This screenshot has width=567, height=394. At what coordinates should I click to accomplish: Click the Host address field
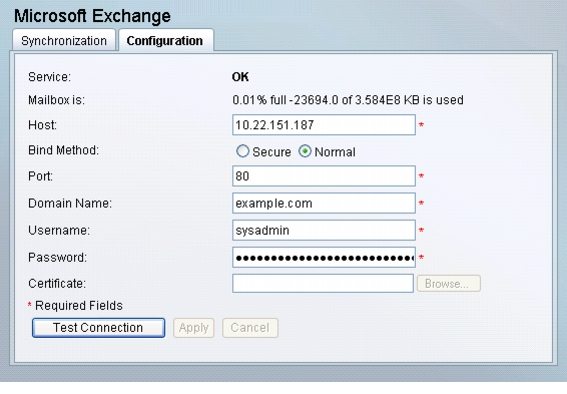click(x=324, y=125)
